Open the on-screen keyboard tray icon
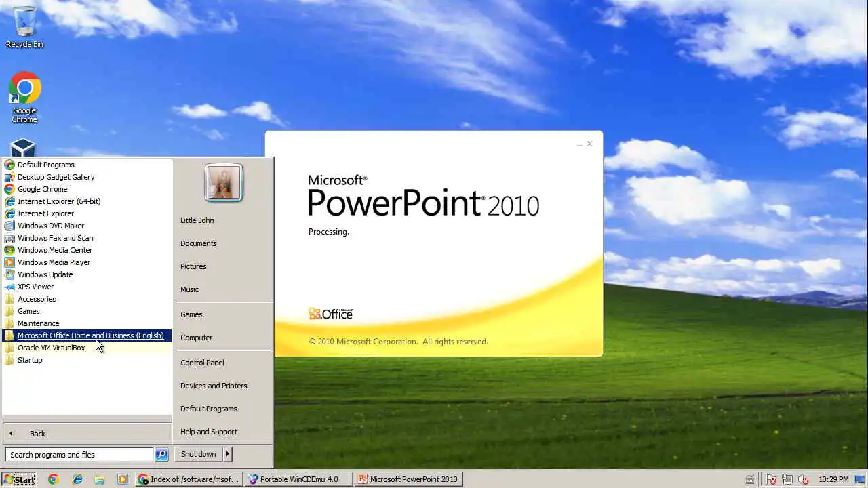The height and width of the screenshot is (488, 868). [x=750, y=479]
